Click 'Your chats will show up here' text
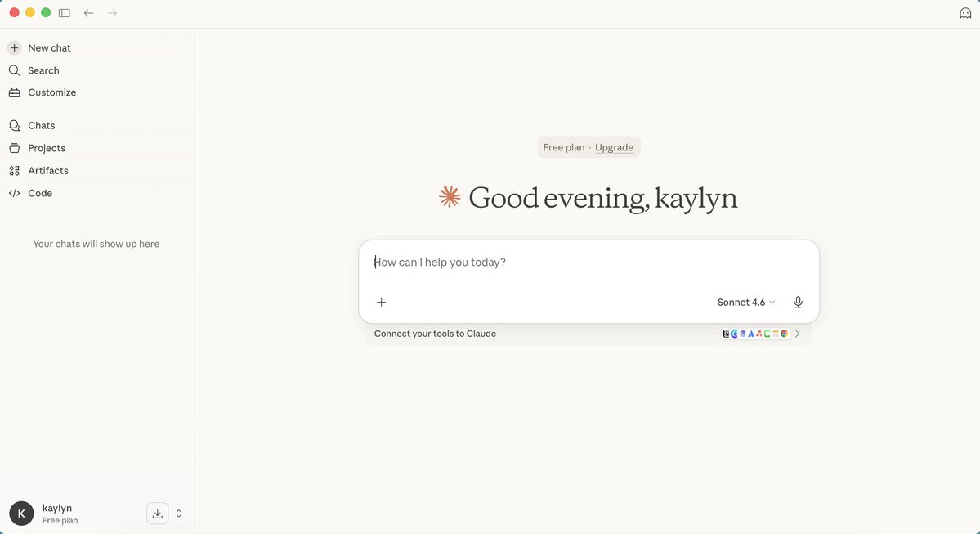 tap(96, 244)
